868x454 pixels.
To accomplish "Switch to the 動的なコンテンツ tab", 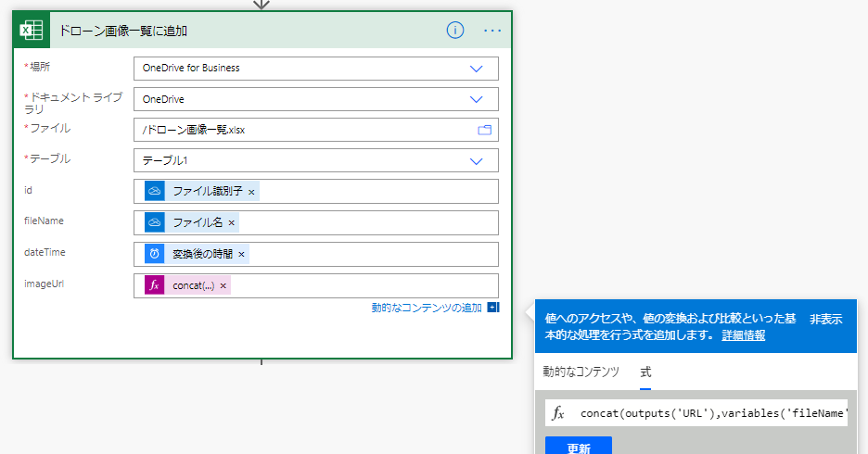I will point(581,372).
